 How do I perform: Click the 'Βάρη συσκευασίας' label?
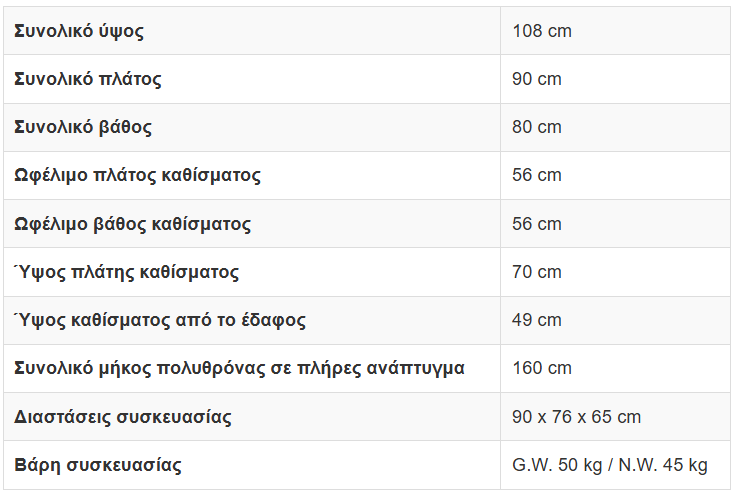98,465
